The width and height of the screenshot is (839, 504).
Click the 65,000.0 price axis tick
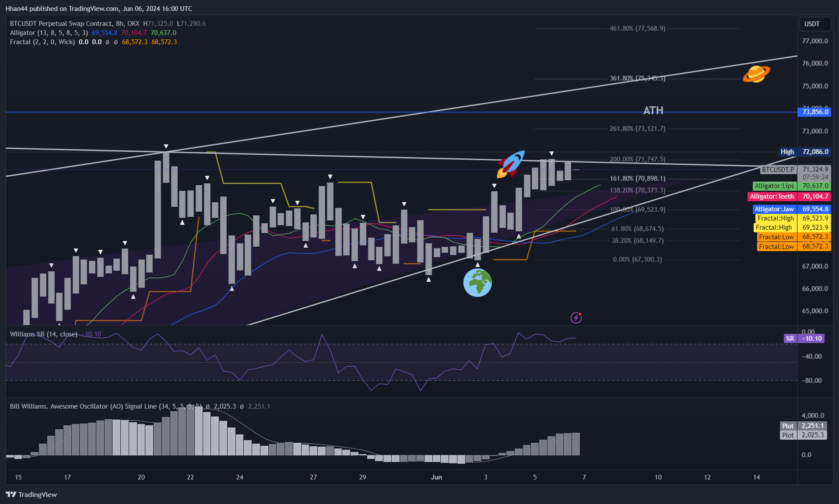815,311
